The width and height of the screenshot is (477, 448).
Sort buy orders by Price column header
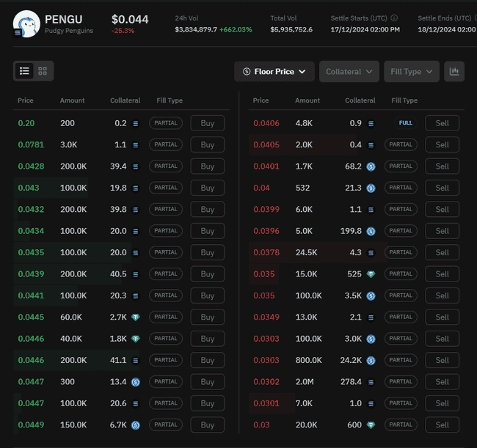[x=26, y=100]
